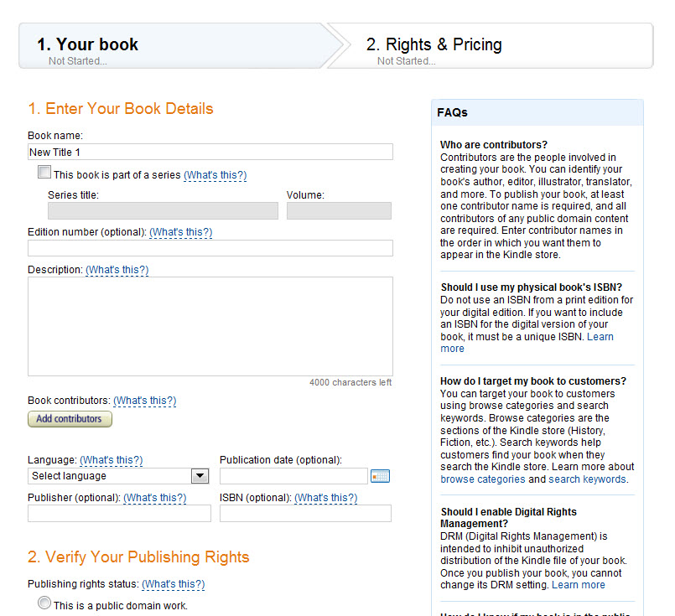
Task: Select 'This is a public domain work' radio
Action: click(44, 603)
